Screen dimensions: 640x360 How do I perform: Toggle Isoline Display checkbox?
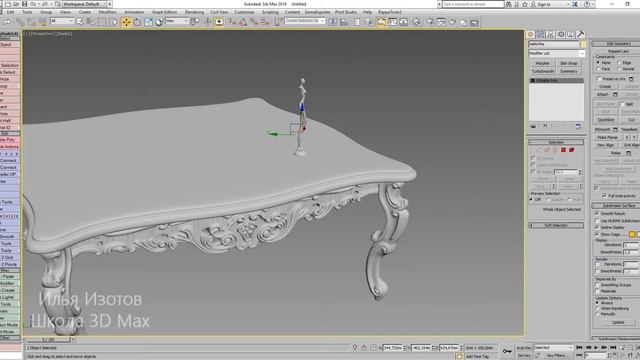tap(597, 227)
